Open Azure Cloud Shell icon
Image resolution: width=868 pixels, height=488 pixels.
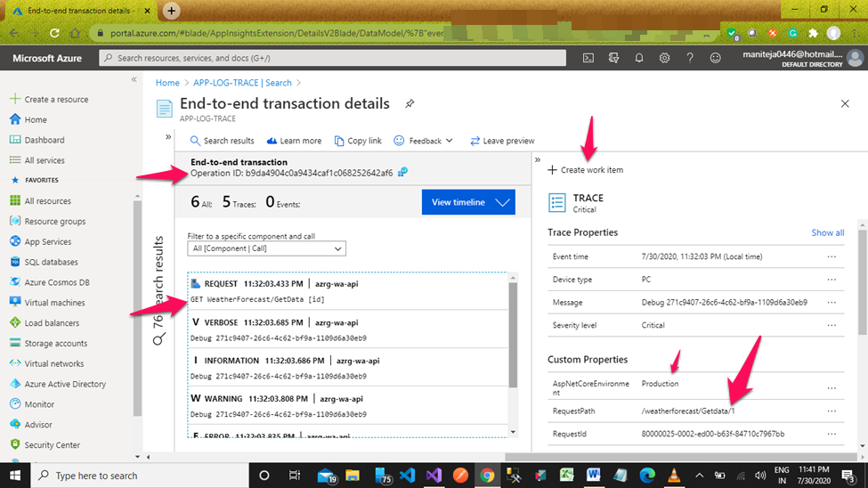click(588, 58)
